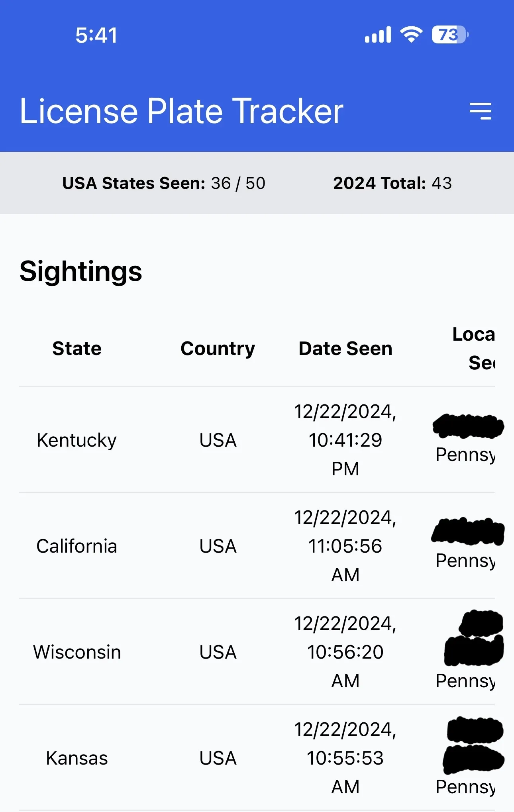
Task: Tap the 5:41 clock in status bar
Action: (96, 35)
